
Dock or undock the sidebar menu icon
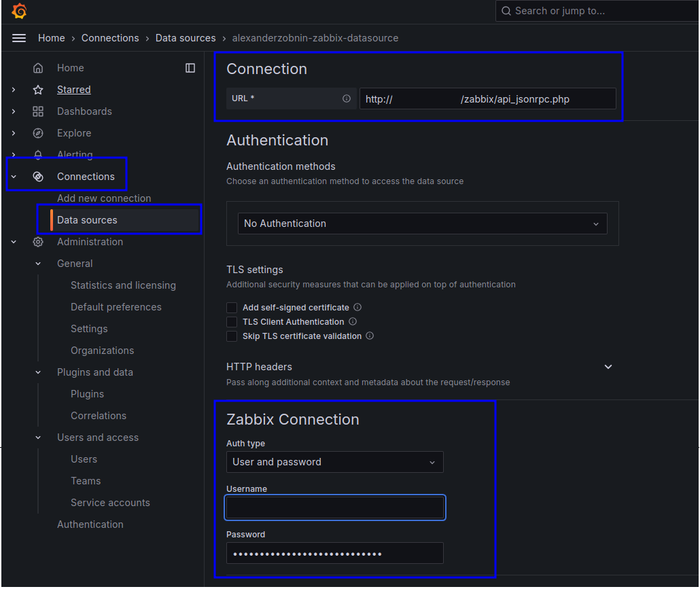point(190,68)
